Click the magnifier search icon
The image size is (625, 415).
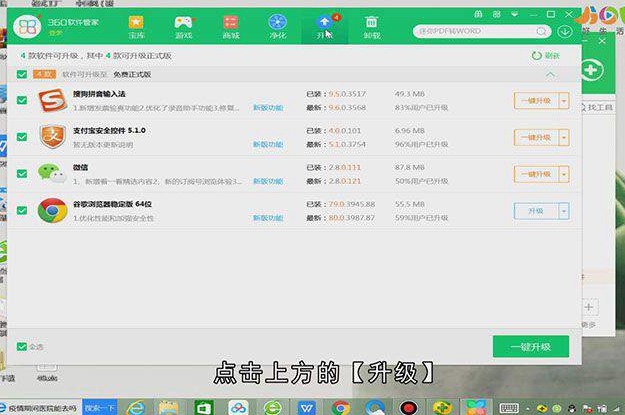point(542,31)
